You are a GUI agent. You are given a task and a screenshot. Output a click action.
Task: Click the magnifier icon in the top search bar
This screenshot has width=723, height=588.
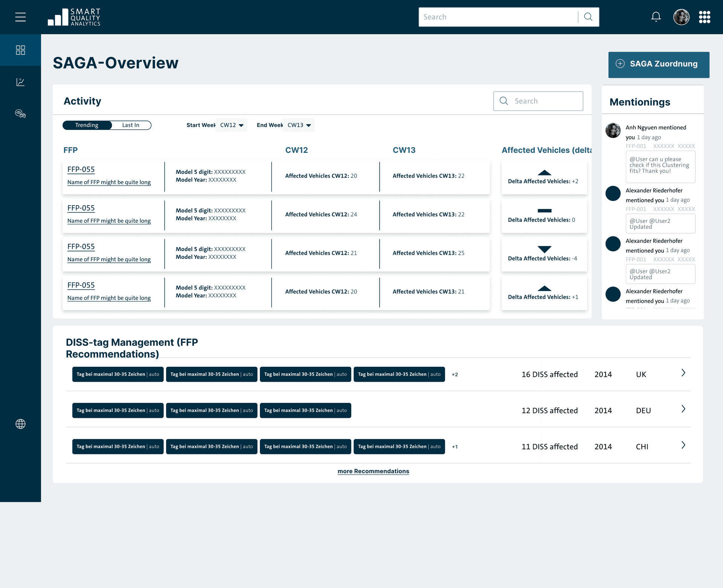(588, 17)
